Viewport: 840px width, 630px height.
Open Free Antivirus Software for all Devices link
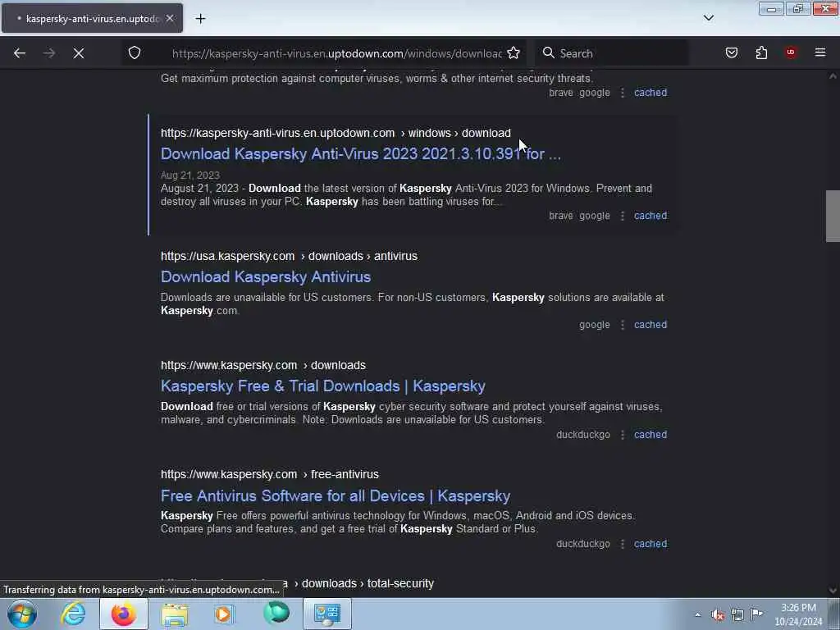(x=336, y=495)
